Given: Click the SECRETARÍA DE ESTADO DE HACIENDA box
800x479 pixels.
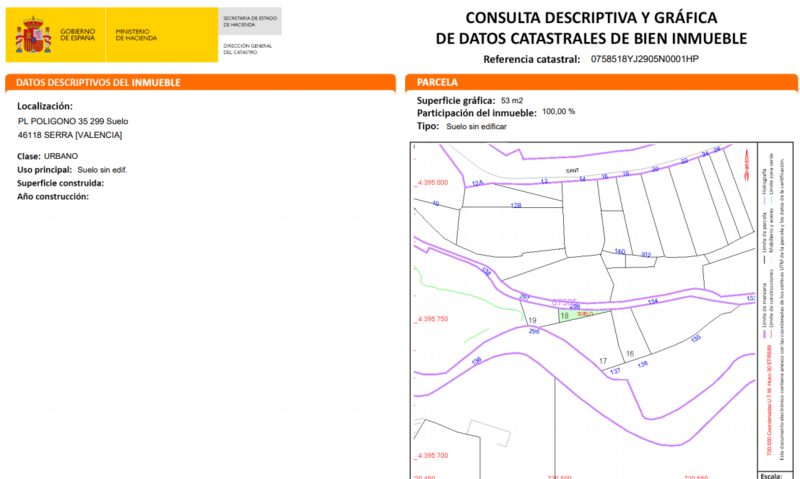Looking at the screenshot, I should click(x=250, y=21).
